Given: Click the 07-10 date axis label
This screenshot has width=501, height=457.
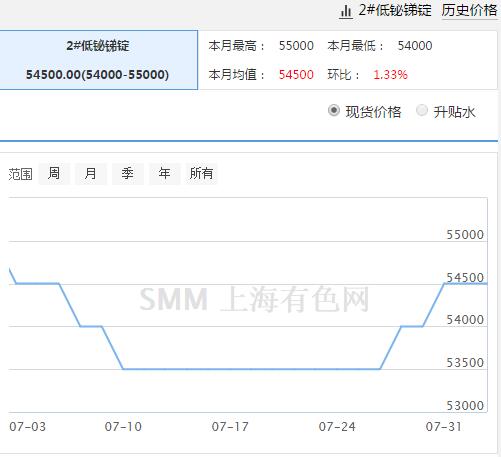Looking at the screenshot, I should (x=123, y=427).
